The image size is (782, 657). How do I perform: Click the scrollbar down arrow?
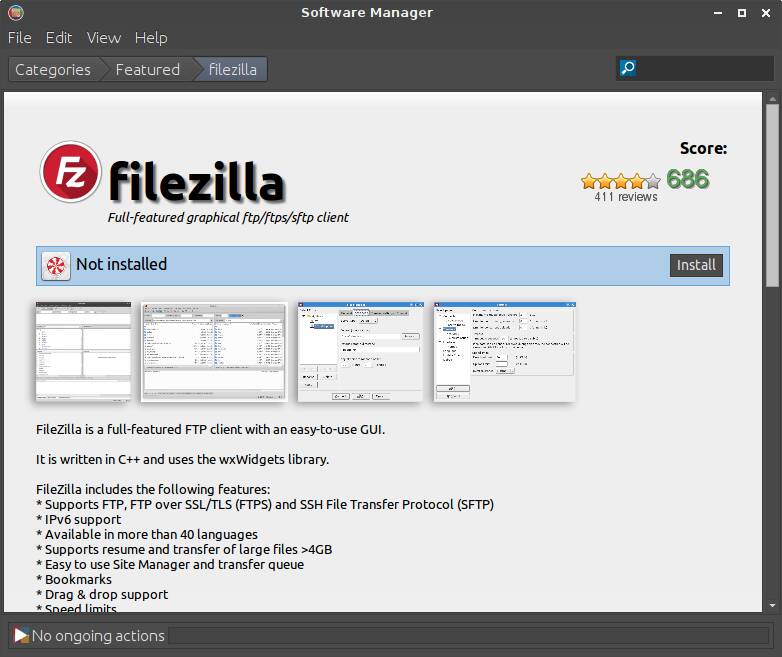[772, 606]
